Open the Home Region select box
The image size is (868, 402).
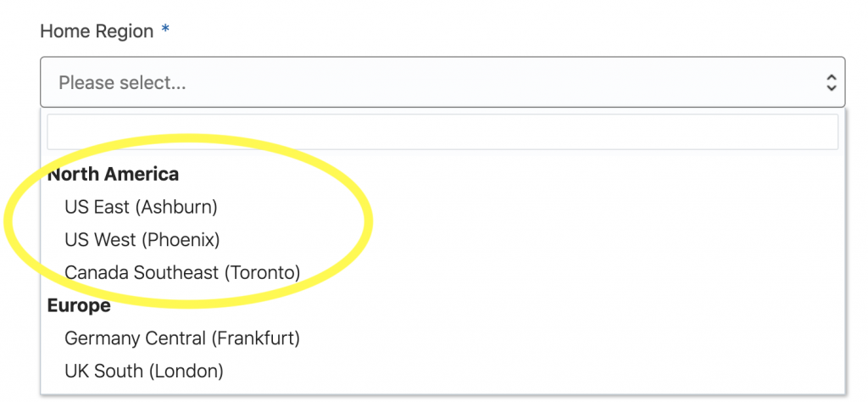point(441,82)
